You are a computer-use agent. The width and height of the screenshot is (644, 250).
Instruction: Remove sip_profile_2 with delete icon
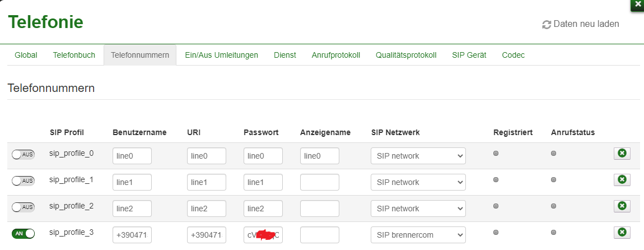(622, 206)
